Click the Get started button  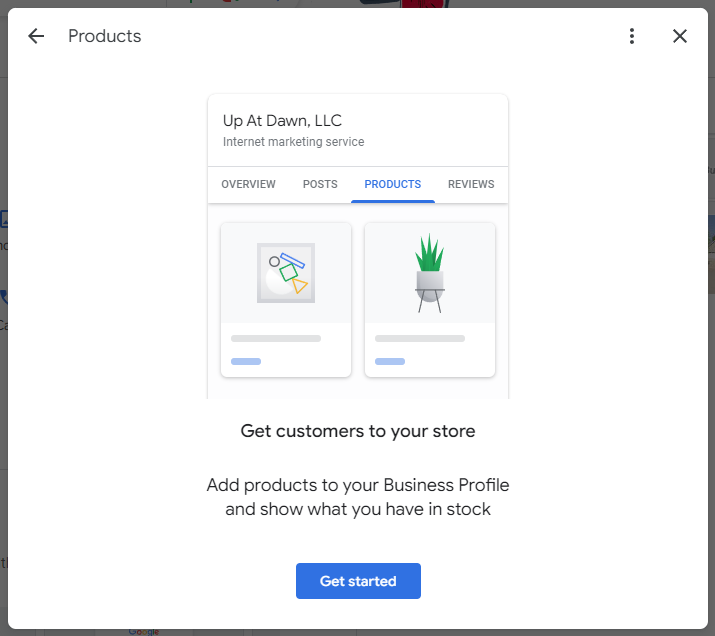pyautogui.click(x=358, y=581)
